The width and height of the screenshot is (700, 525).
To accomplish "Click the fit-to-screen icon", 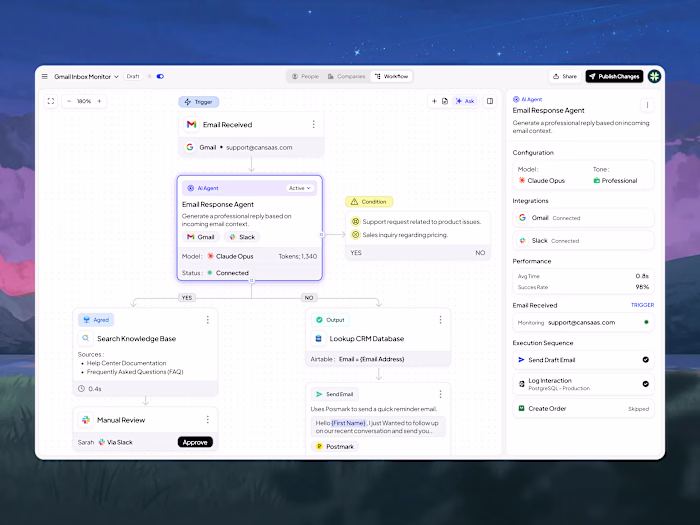I will pos(51,101).
